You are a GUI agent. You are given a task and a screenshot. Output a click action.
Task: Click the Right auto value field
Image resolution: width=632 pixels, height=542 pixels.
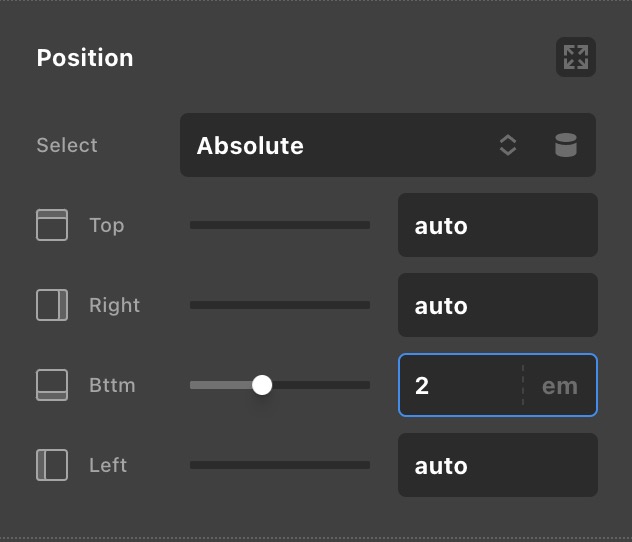[498, 305]
